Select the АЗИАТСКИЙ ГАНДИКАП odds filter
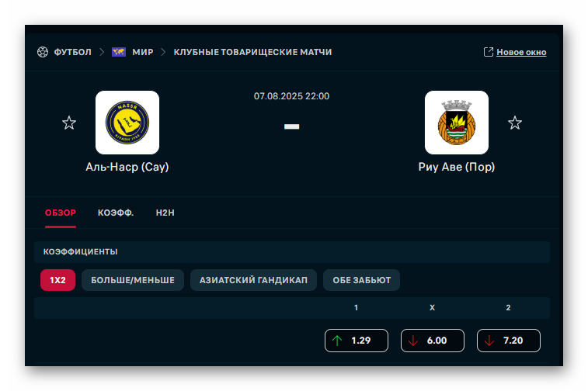Image resolution: width=588 pixels, height=391 pixels. pos(253,280)
